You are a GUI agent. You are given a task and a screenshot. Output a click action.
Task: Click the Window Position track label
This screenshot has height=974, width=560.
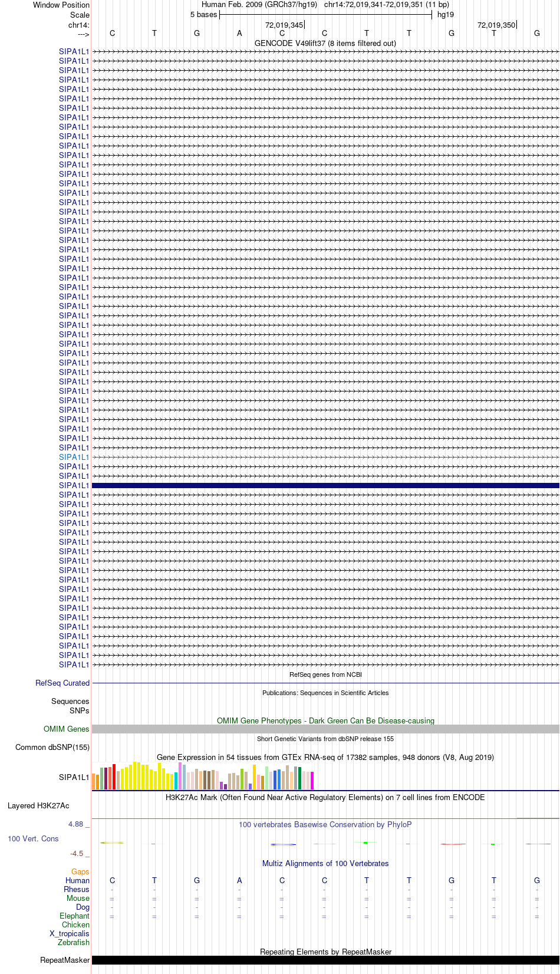click(61, 5)
